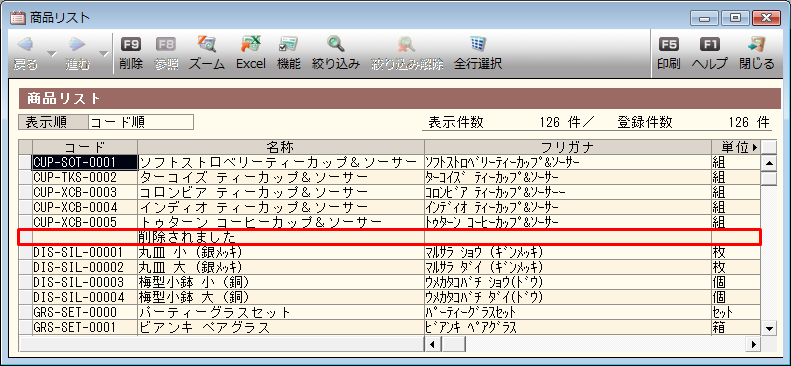The image size is (791, 366).
Task: Click the row selector beside CUP-TKS-0002
Action: 25,177
